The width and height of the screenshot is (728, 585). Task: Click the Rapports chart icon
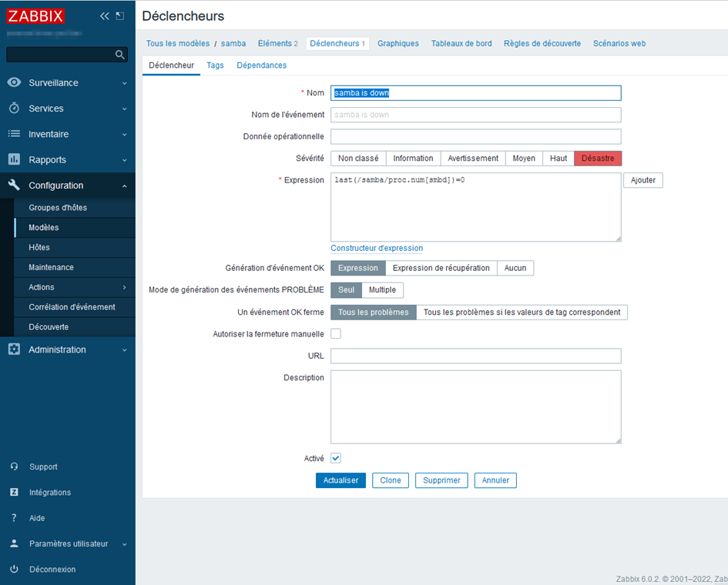14,159
